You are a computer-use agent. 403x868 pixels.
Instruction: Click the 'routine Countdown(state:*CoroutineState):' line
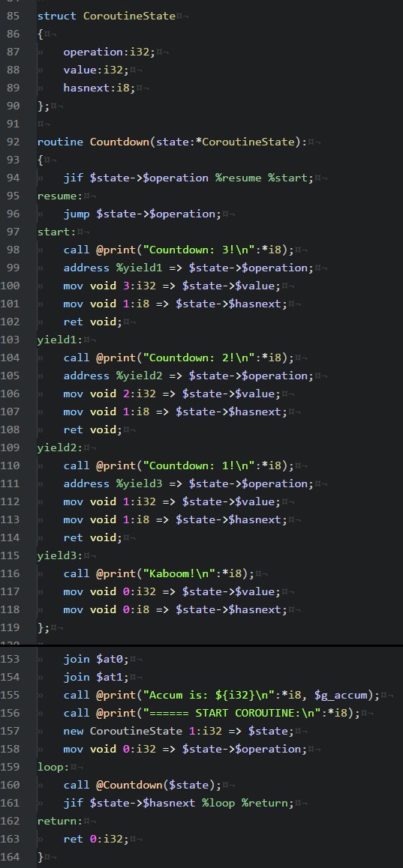[x=173, y=142]
